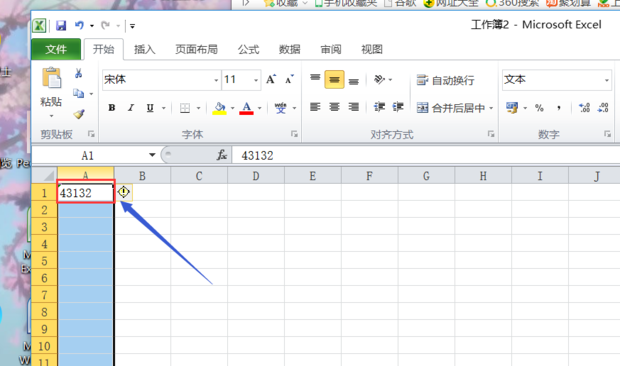Click the Undo arrow icon
620x366 pixels.
(x=79, y=25)
